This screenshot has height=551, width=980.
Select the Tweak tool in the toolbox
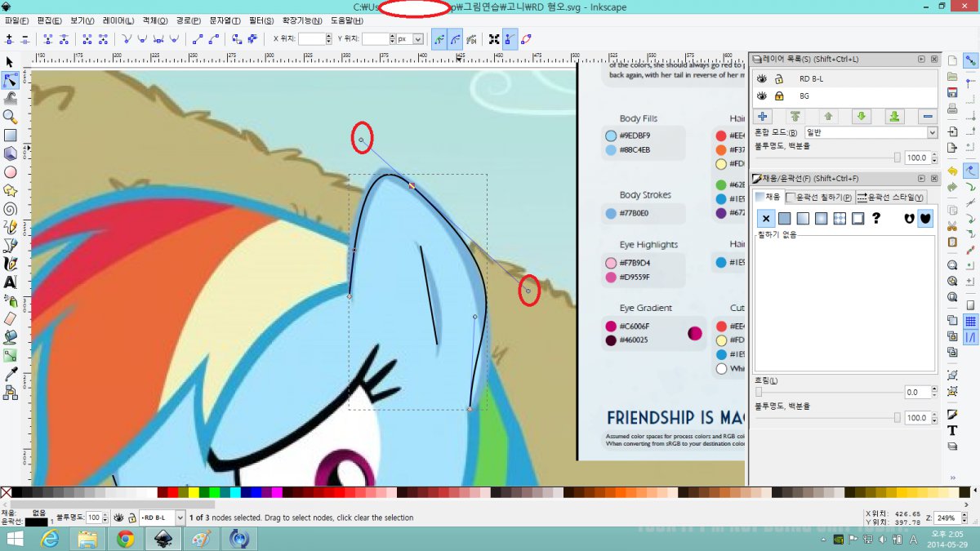(x=10, y=99)
